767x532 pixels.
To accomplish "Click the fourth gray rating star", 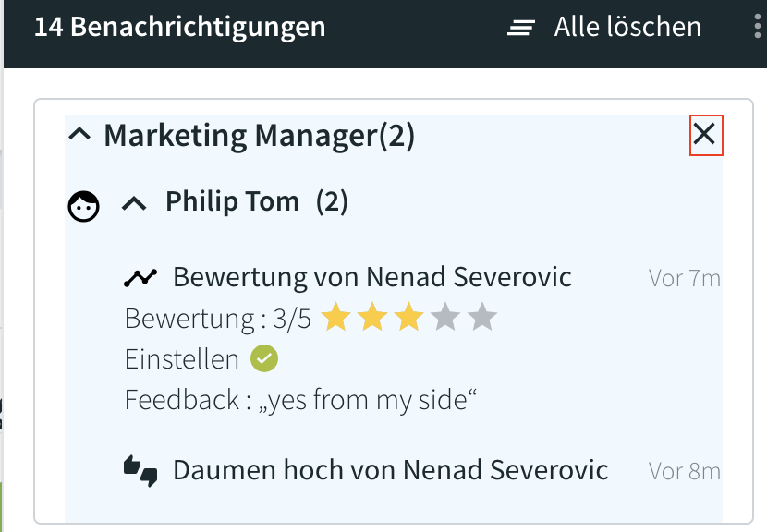I will [445, 318].
